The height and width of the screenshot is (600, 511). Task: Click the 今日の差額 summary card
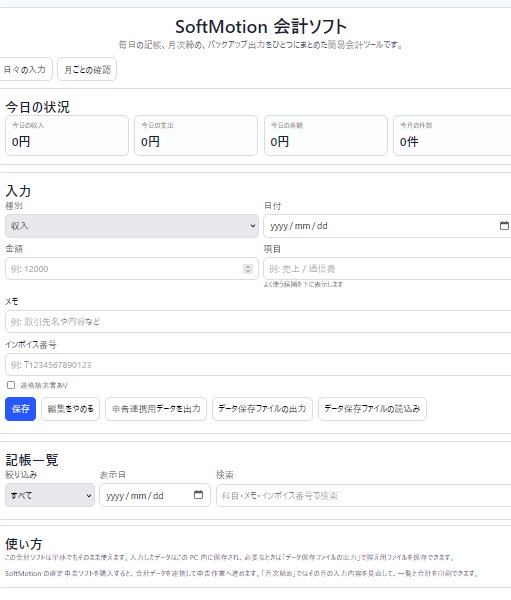coord(326,135)
